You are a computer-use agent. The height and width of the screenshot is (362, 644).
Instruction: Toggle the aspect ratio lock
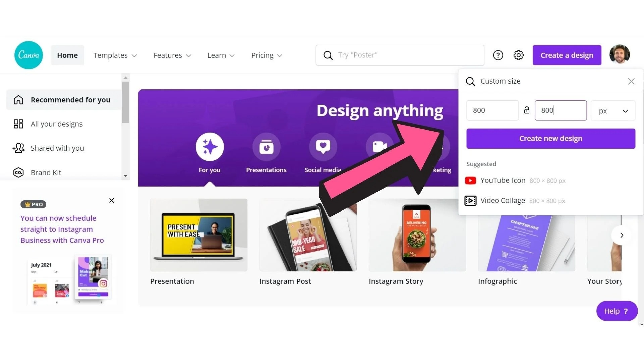click(527, 110)
